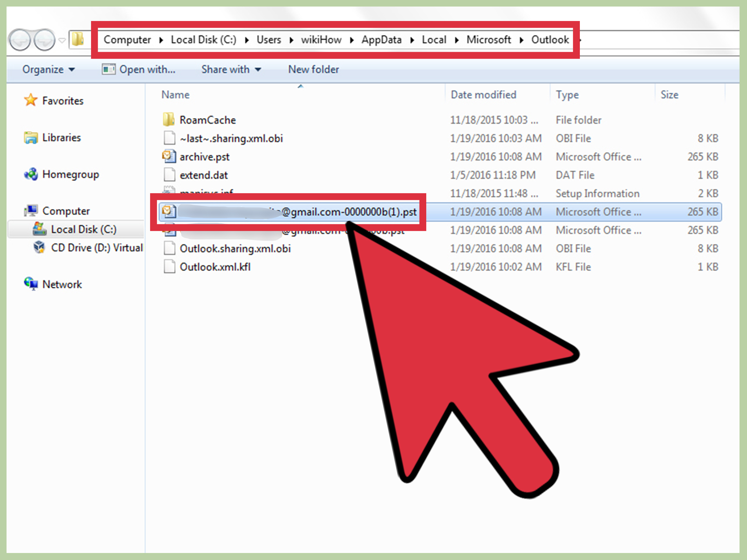Select Users in the breadcrumb path
Viewport: 747px width, 560px height.
pos(269,40)
